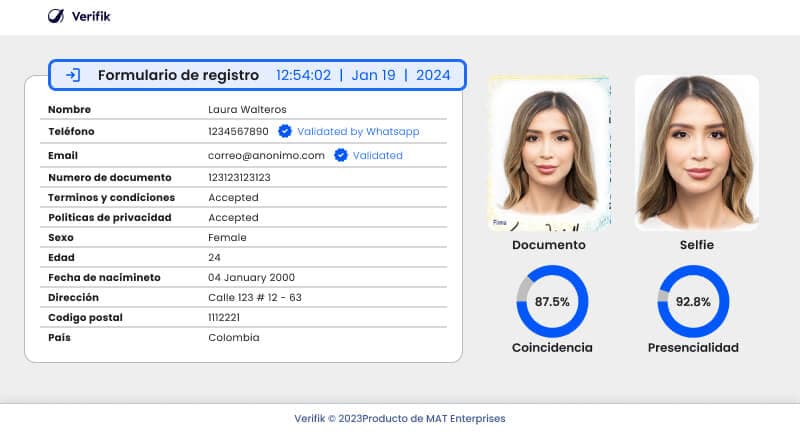Click Accepted in Politicas de privacidad row

[233, 217]
